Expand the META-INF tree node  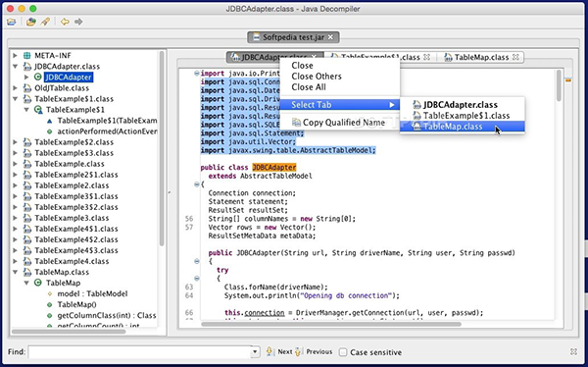(15, 56)
